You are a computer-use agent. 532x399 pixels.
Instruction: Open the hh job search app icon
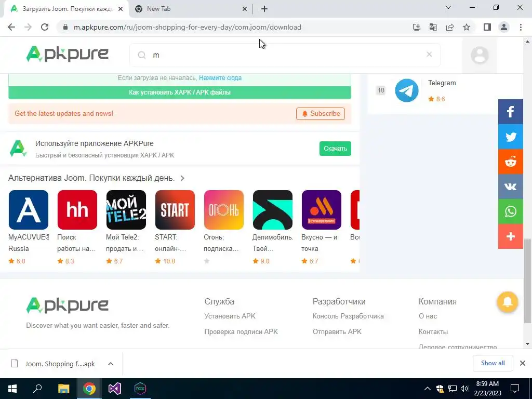77,210
